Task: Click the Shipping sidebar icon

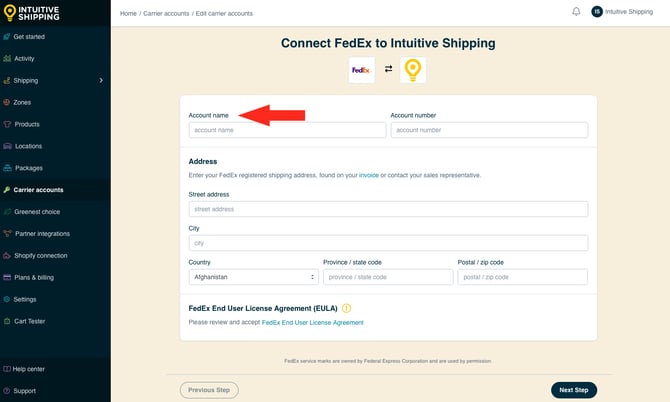Action: click(6, 80)
